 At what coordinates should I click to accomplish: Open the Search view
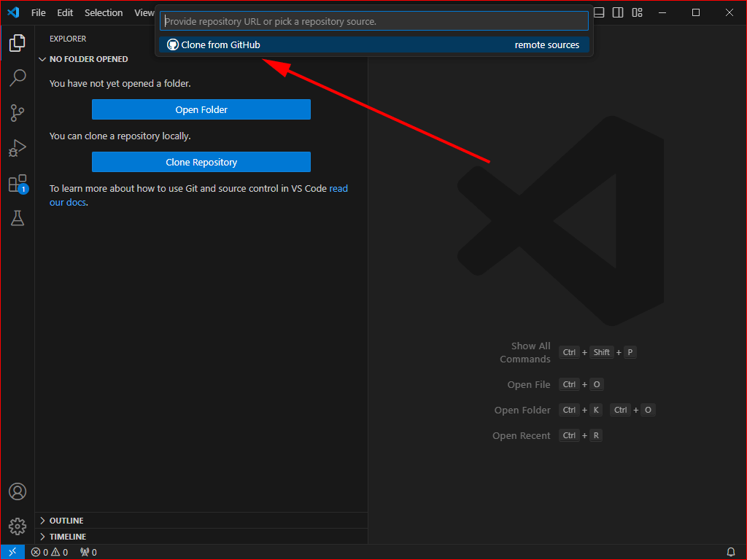point(18,77)
